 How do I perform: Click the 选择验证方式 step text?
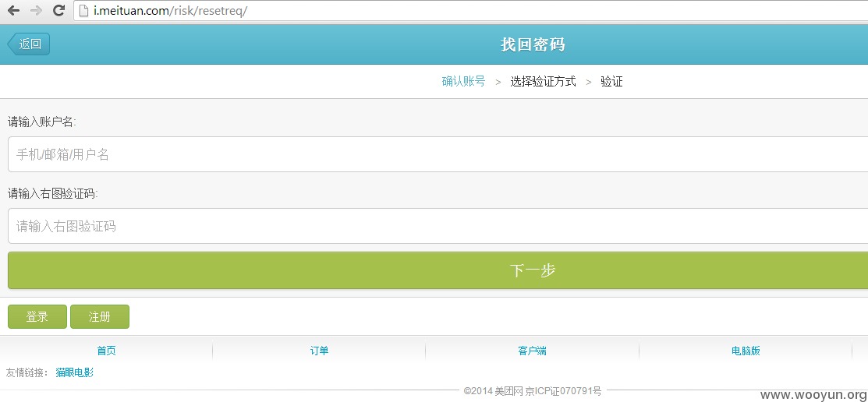[x=543, y=82]
